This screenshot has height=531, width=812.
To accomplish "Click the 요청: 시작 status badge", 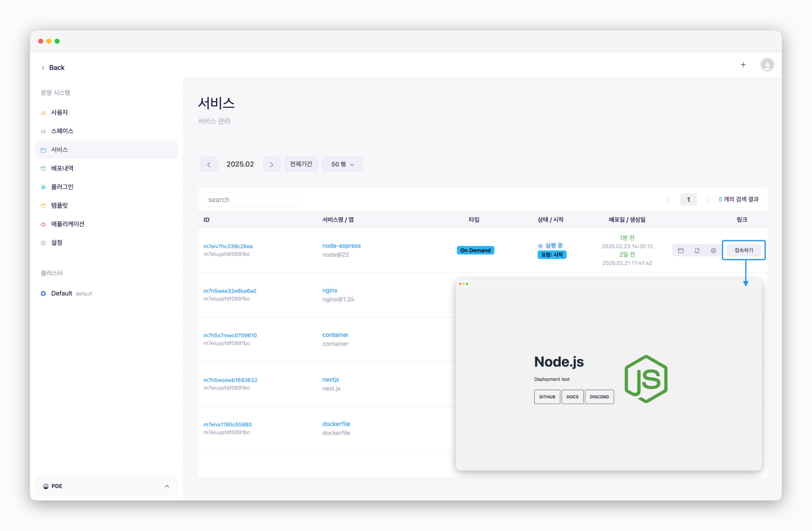I will point(552,255).
